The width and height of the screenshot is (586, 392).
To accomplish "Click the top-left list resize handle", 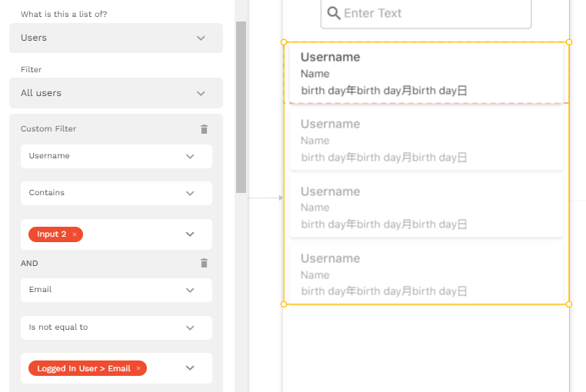I will [x=284, y=42].
